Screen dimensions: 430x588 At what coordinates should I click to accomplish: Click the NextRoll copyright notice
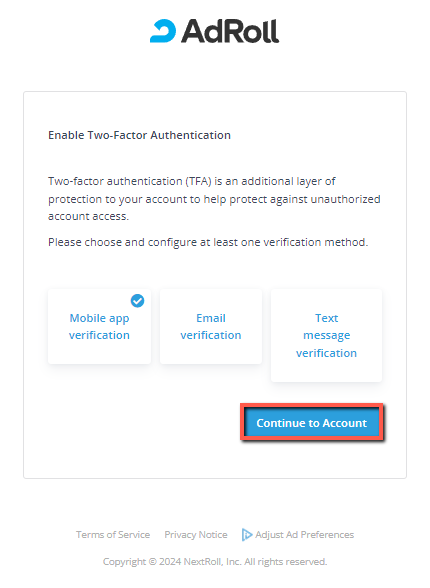point(215,562)
